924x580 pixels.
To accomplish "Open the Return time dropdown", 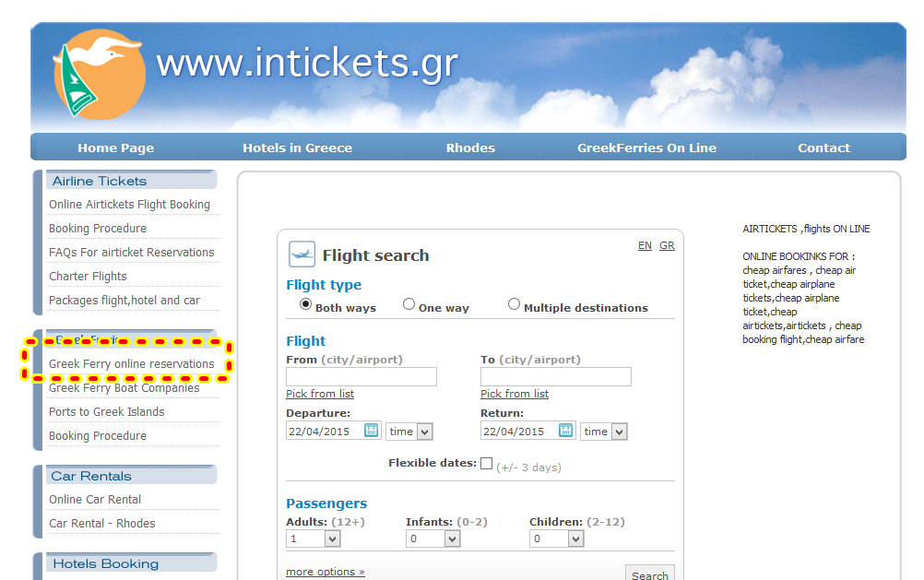I will (x=604, y=432).
